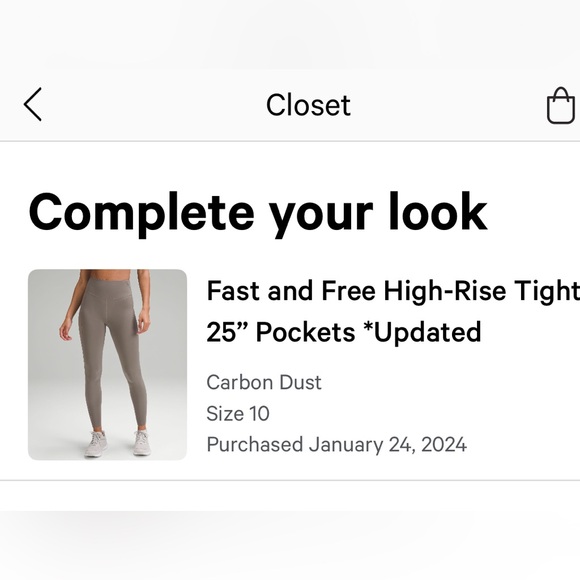Image resolution: width=580 pixels, height=580 pixels.
Task: Select the word Closet in the navigation bar
Action: [308, 105]
